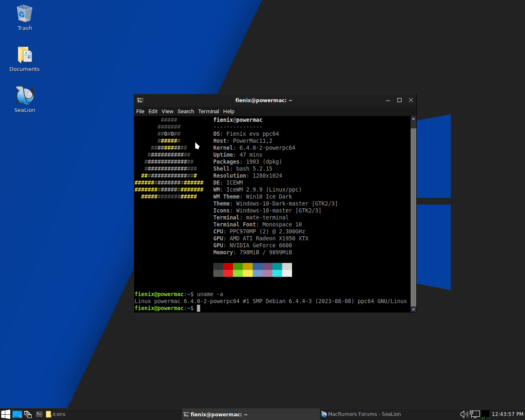Click the 'Host: PowerMac11,2' line
This screenshot has height=420, width=525.
(x=243, y=141)
